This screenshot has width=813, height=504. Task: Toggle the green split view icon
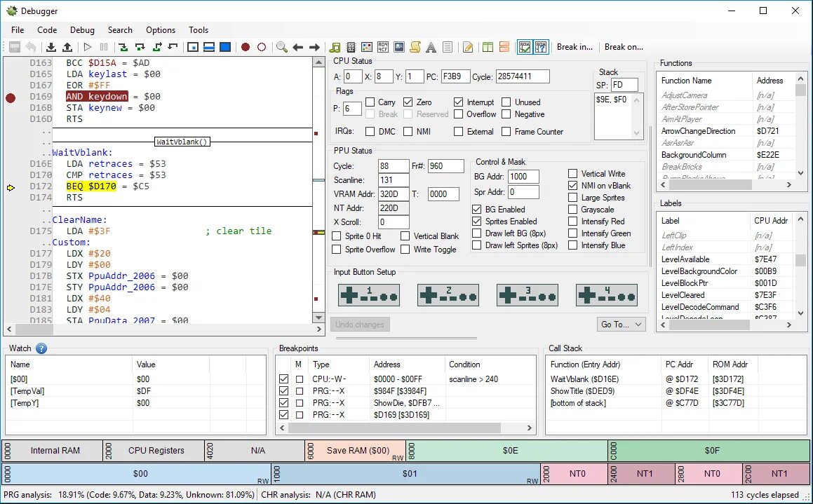click(488, 47)
